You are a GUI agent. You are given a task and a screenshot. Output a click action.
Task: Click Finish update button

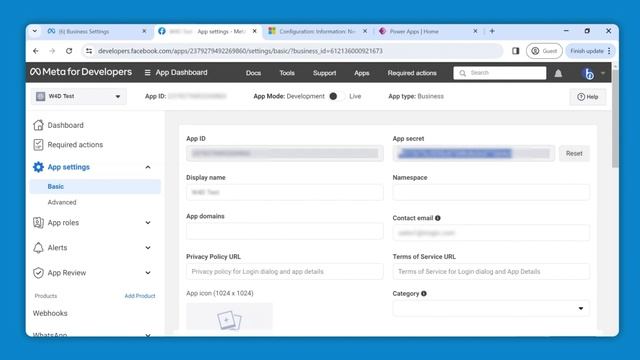click(x=587, y=51)
